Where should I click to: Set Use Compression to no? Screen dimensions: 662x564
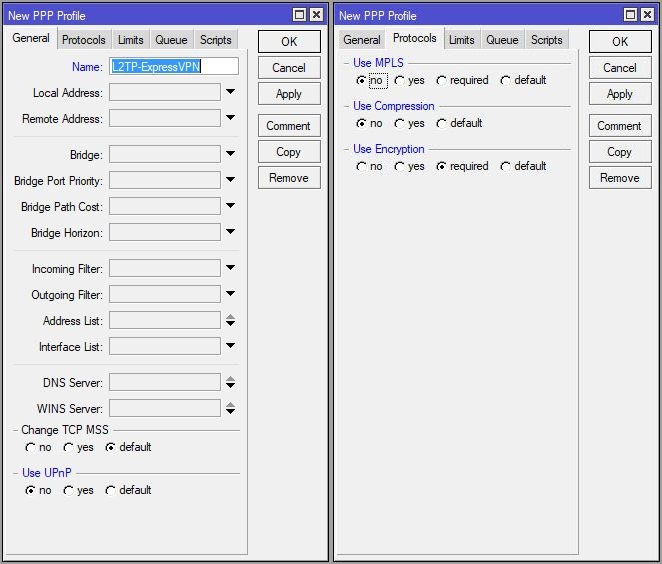coord(369,123)
